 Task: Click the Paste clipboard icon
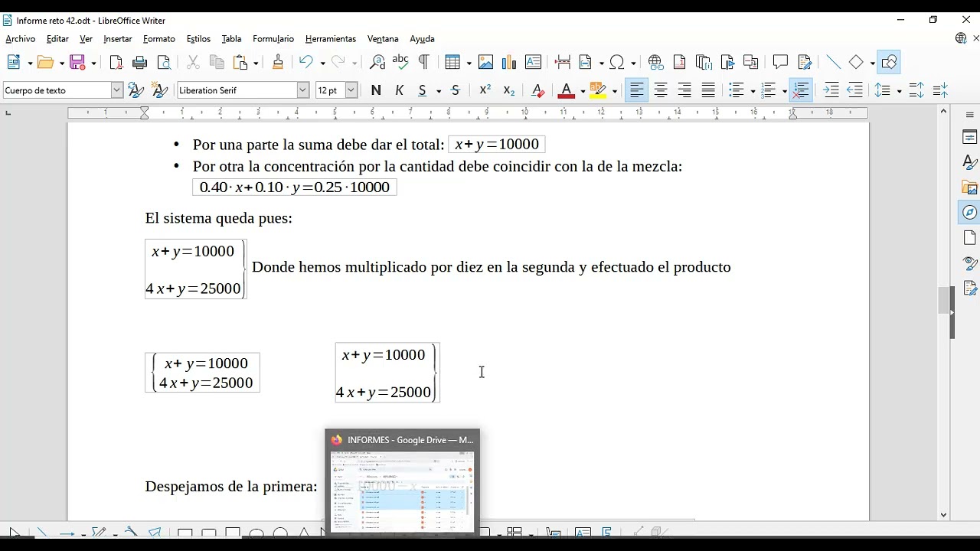[241, 63]
